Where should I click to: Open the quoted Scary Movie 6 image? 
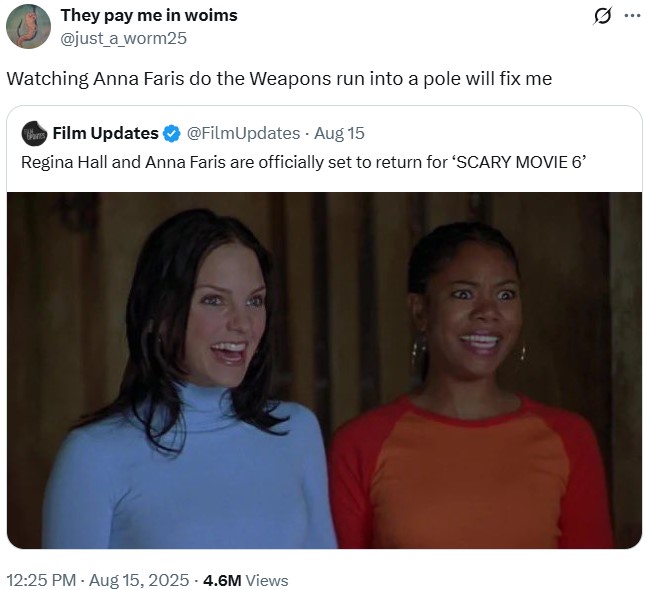(x=324, y=370)
